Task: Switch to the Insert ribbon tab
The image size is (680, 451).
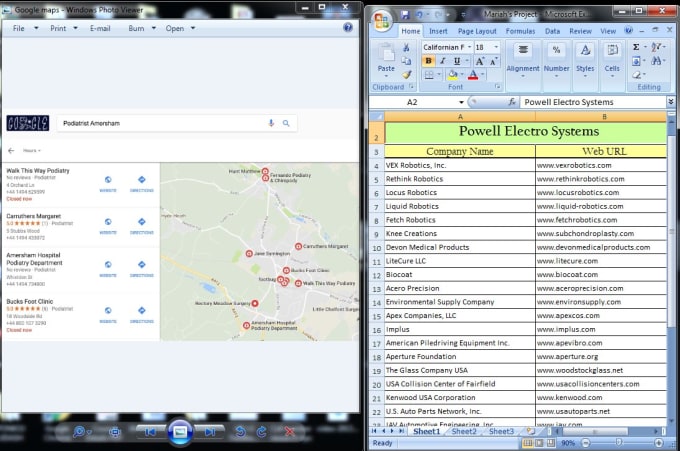Action: [438, 31]
